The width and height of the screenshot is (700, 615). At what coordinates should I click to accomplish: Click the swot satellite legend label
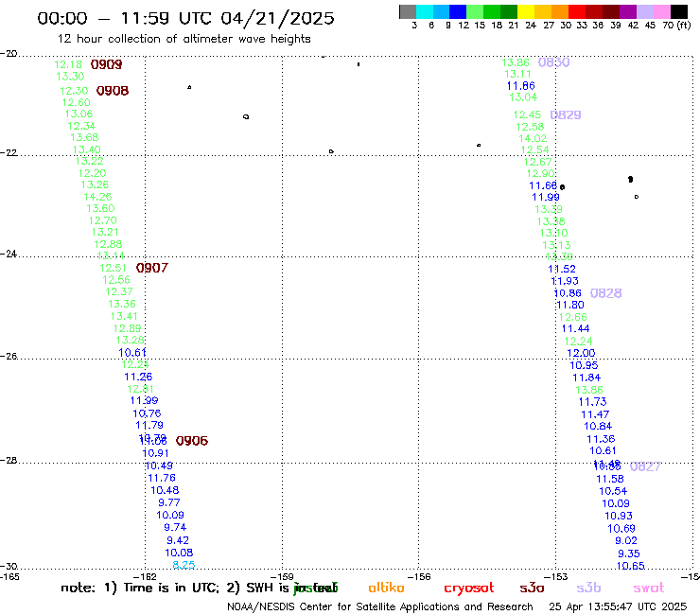(x=649, y=589)
